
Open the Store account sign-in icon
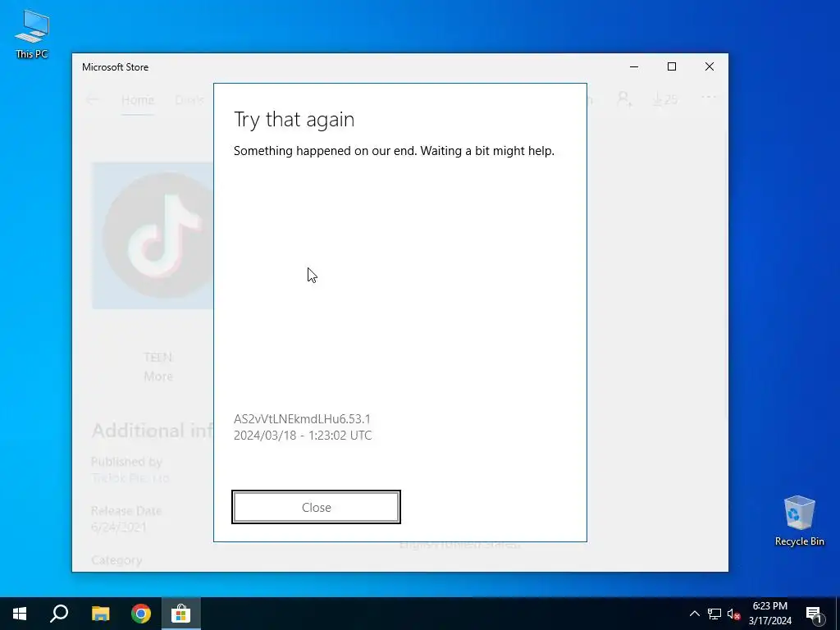click(x=624, y=99)
